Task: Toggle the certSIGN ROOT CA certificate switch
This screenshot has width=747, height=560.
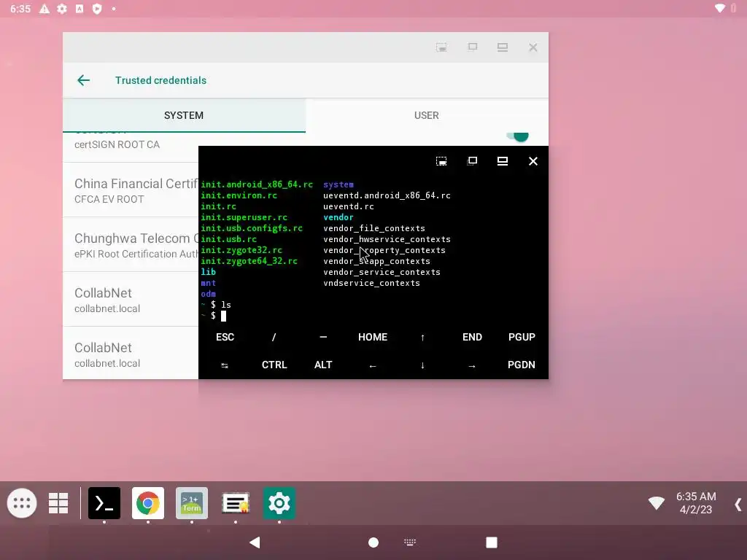Action: pyautogui.click(x=518, y=136)
